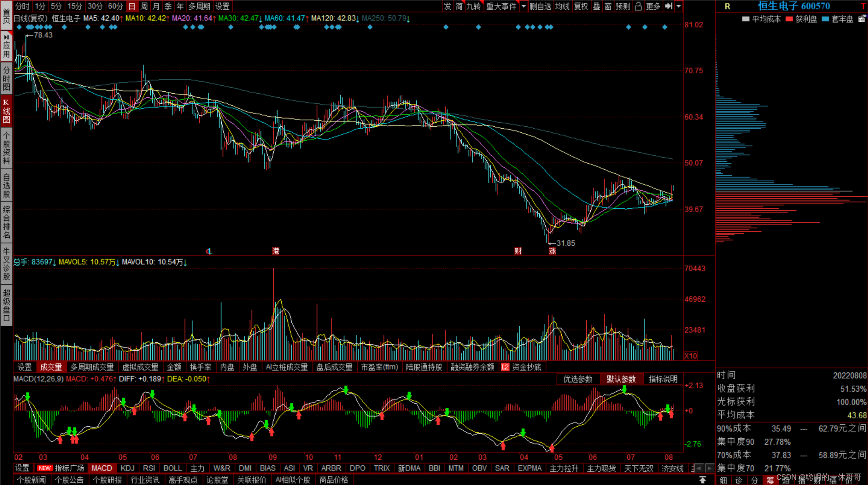
Task: Click the 财 event marker on chart
Action: pyautogui.click(x=518, y=251)
